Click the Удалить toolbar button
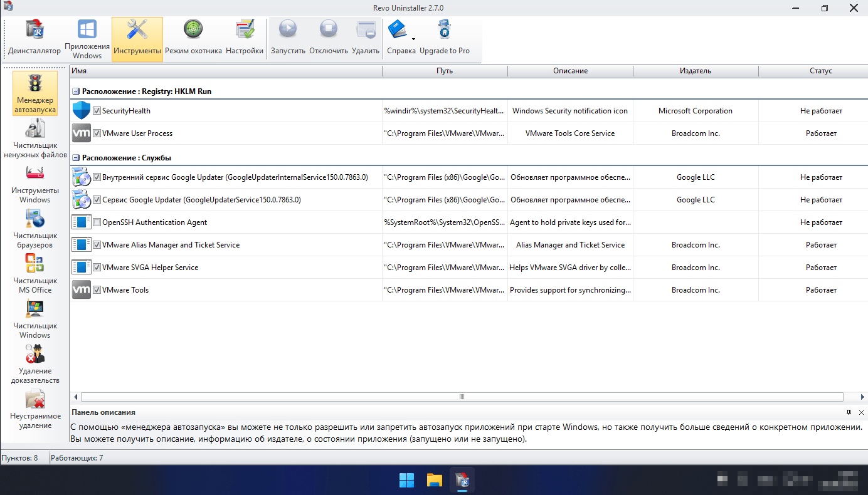The width and height of the screenshot is (868, 495). [x=366, y=39]
